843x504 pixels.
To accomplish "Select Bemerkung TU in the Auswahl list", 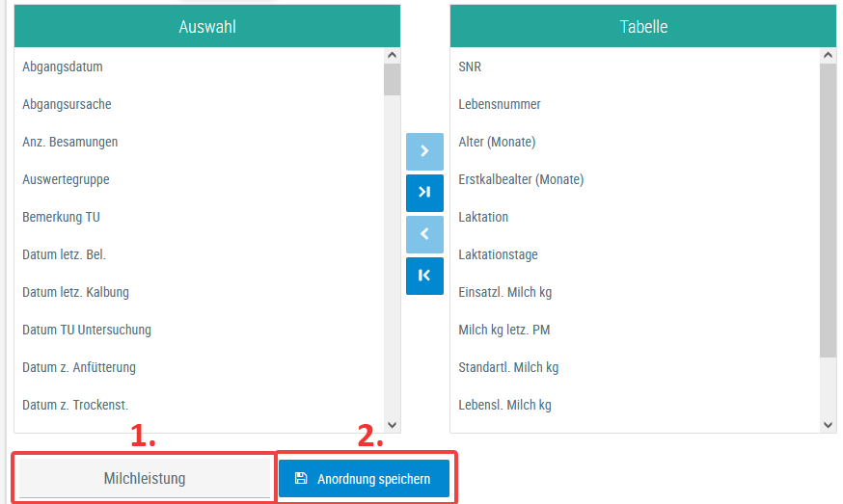I will click(x=61, y=218).
